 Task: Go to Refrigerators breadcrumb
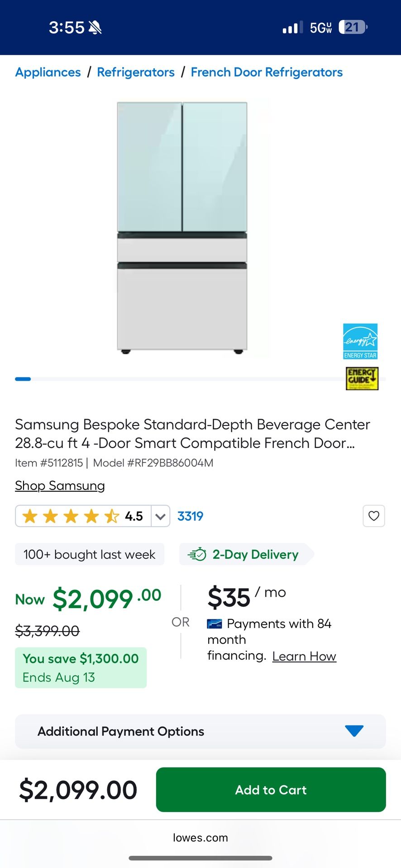136,72
